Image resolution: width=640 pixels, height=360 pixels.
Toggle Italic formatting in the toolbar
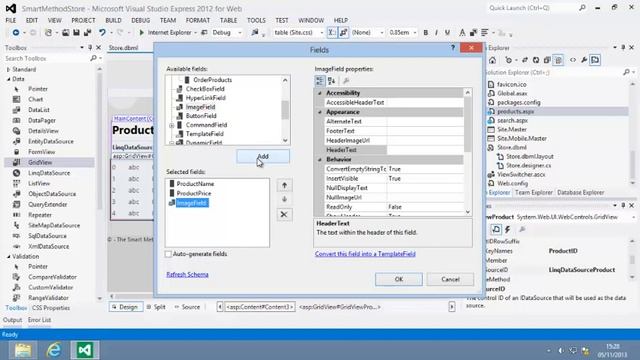point(436,33)
